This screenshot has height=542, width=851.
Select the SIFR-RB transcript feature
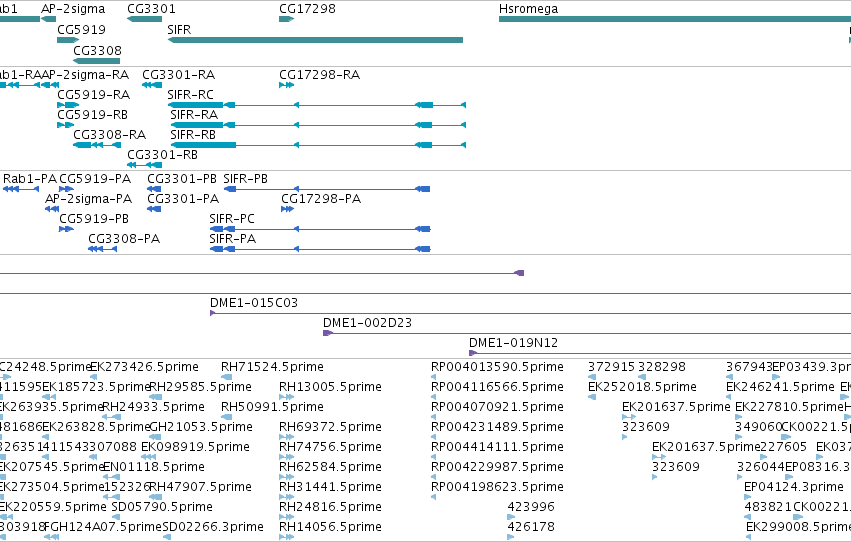318,145
